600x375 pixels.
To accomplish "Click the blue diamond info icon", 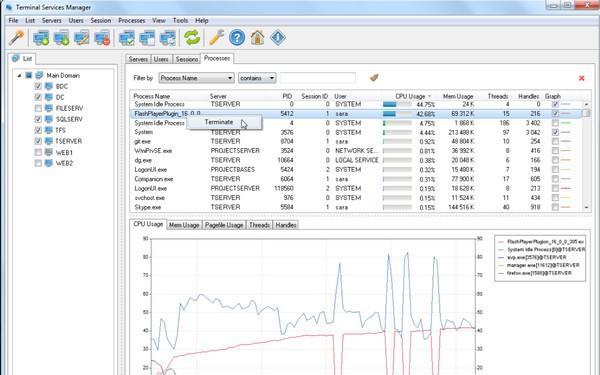I will pos(278,38).
